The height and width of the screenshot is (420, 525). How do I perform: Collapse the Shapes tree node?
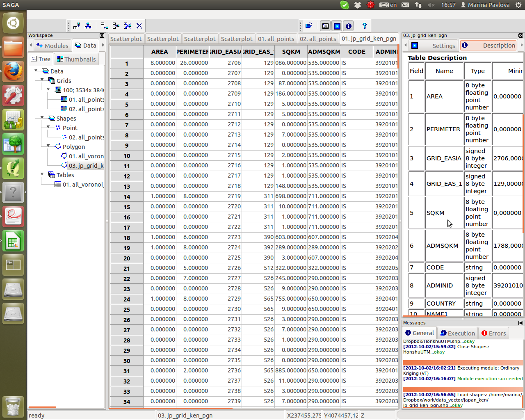click(42, 118)
